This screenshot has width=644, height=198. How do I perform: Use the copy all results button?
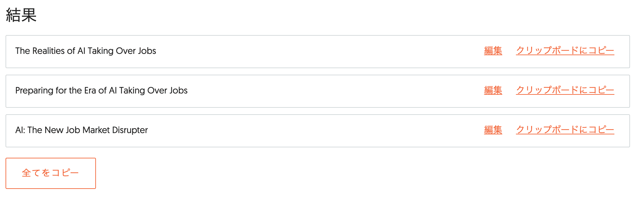tap(50, 173)
